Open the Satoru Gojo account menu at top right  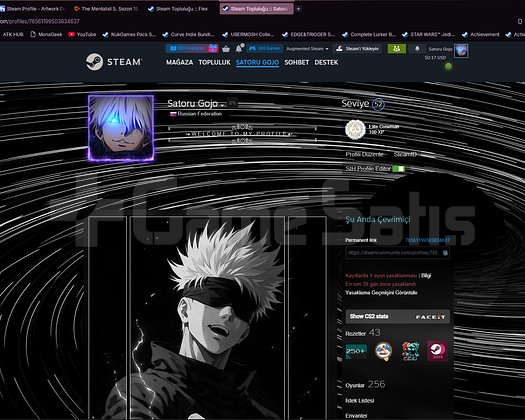pyautogui.click(x=440, y=49)
